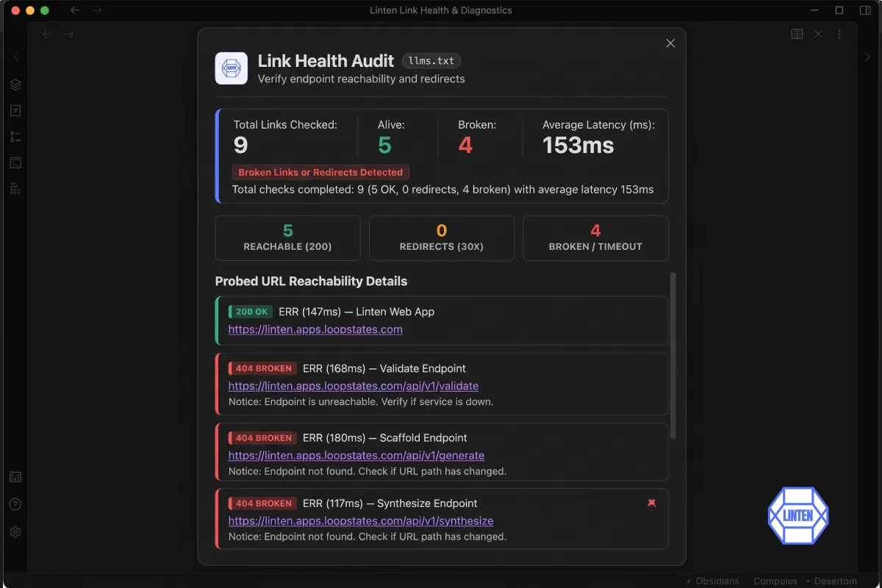Click the notice under Synthesize Endpoint
This screenshot has height=588, width=882.
367,537
